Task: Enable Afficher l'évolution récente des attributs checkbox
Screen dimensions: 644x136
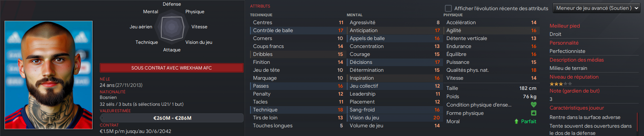Action: (x=448, y=8)
